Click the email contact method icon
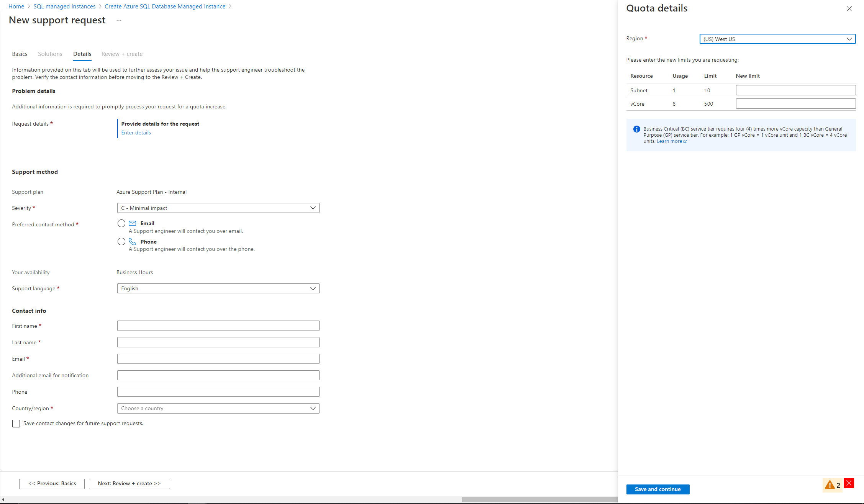The image size is (864, 504). (133, 223)
